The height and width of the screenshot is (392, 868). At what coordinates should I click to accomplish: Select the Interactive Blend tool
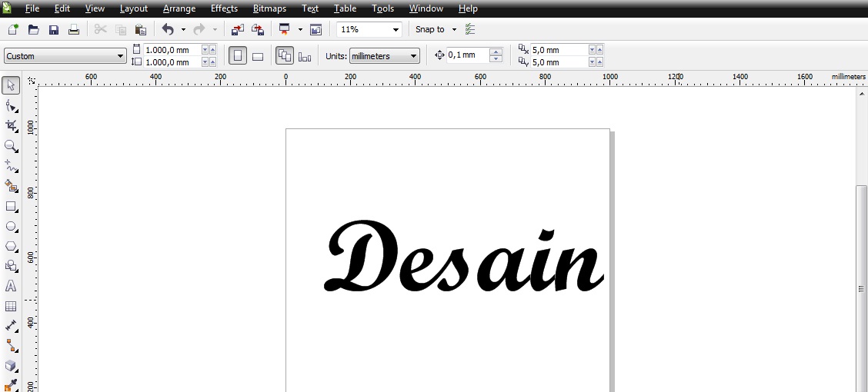coord(11,366)
